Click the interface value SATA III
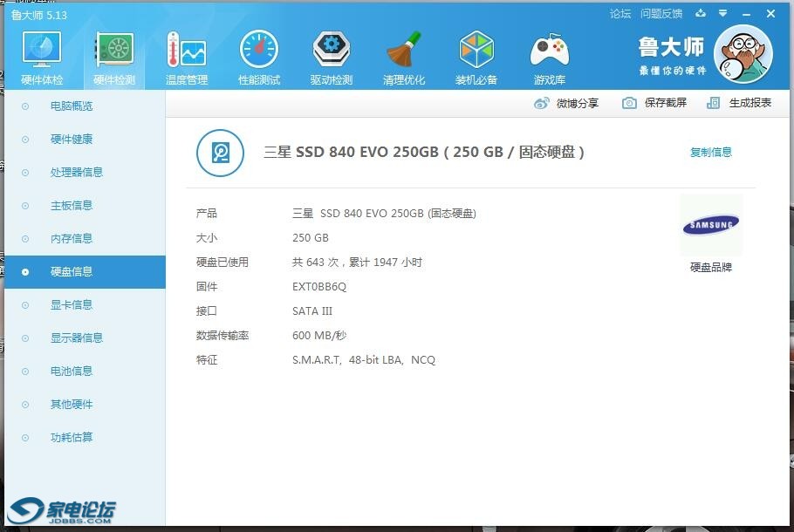 coord(312,311)
